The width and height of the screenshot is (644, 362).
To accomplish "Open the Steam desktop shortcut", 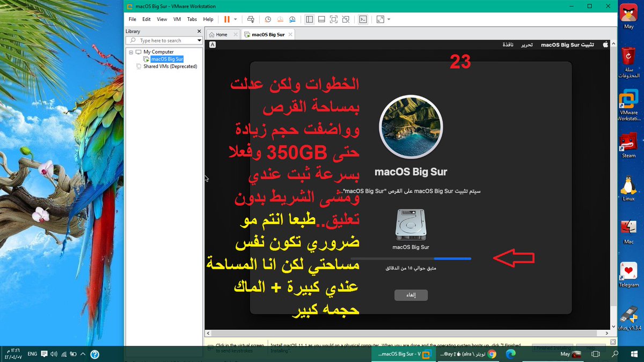I will coord(628,145).
